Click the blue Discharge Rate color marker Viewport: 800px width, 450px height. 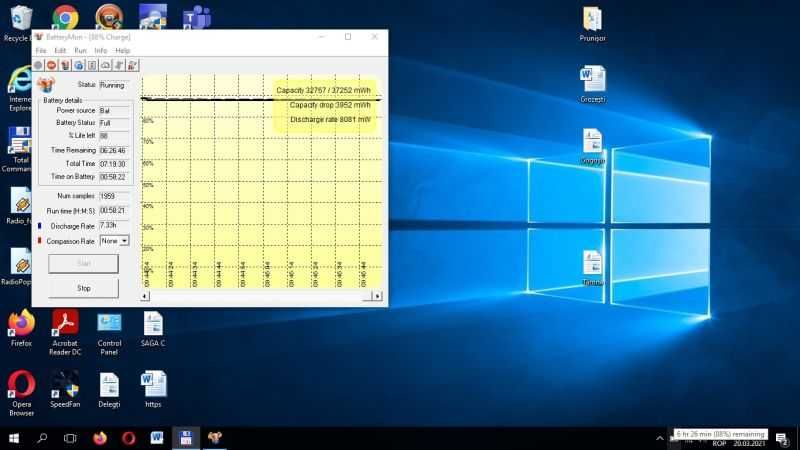pos(40,226)
